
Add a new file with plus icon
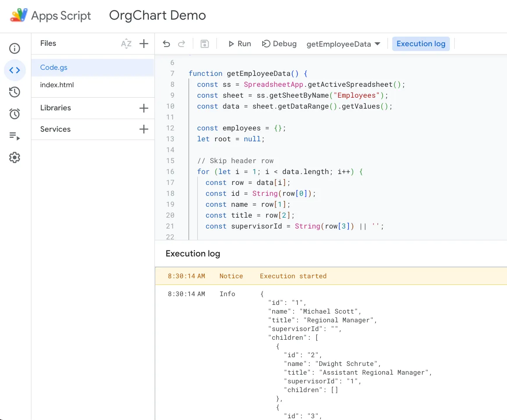tap(144, 44)
